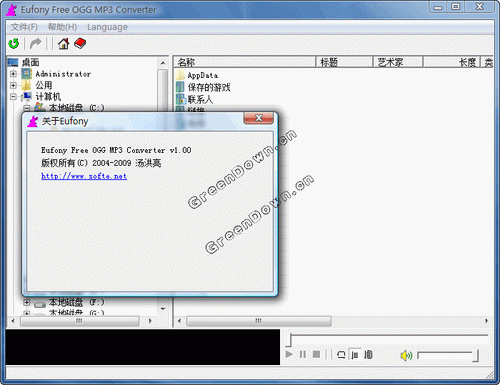Click the file list horizontal scrollbar thumb

pyautogui.click(x=259, y=321)
